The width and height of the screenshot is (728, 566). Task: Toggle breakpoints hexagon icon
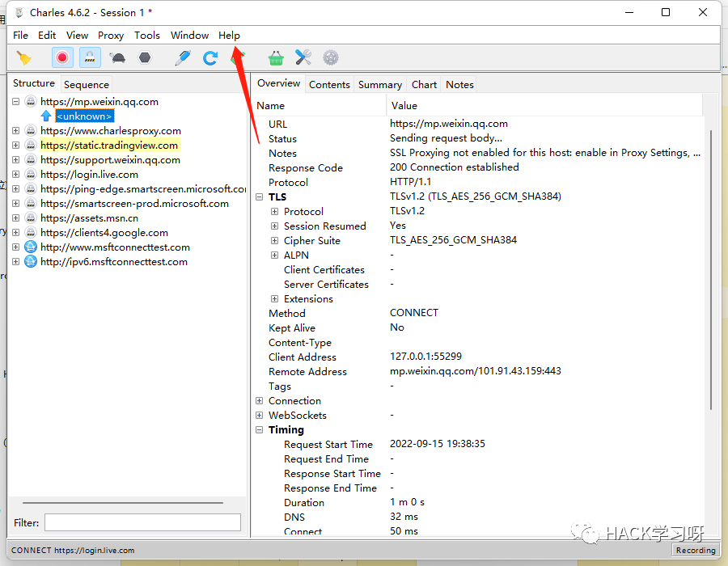click(x=145, y=58)
